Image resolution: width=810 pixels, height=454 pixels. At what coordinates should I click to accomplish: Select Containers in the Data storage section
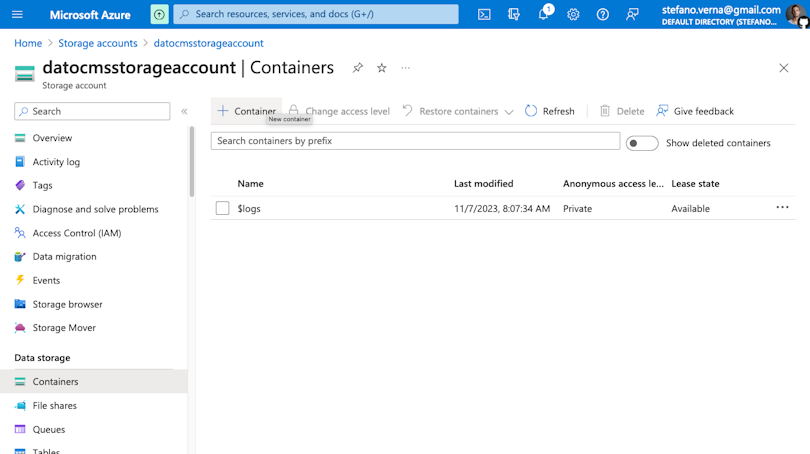(x=94, y=382)
